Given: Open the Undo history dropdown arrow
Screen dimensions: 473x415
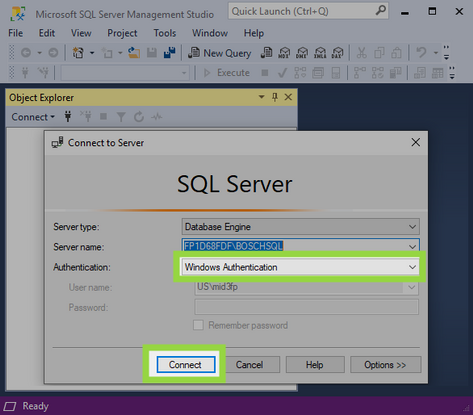Looking at the screenshot, I should [x=435, y=53].
